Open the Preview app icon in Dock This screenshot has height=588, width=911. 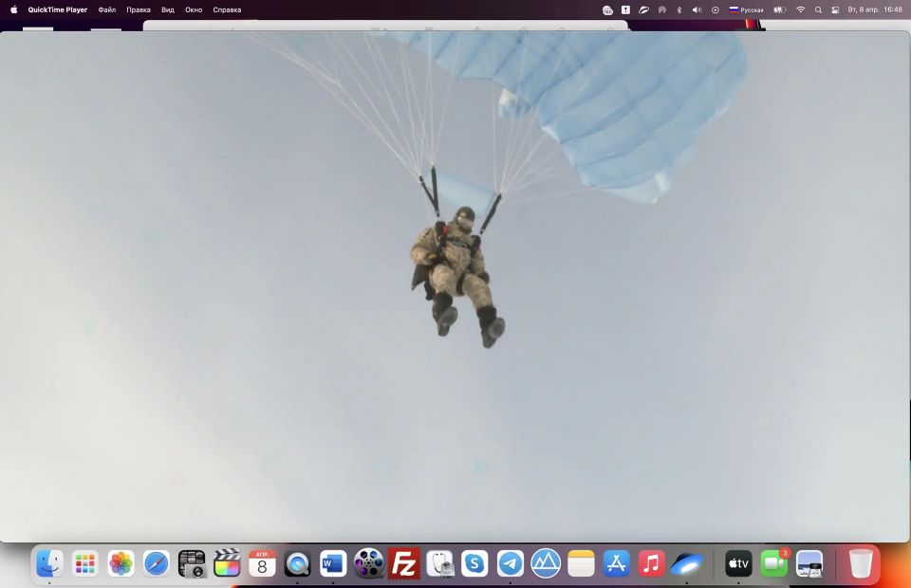[809, 563]
